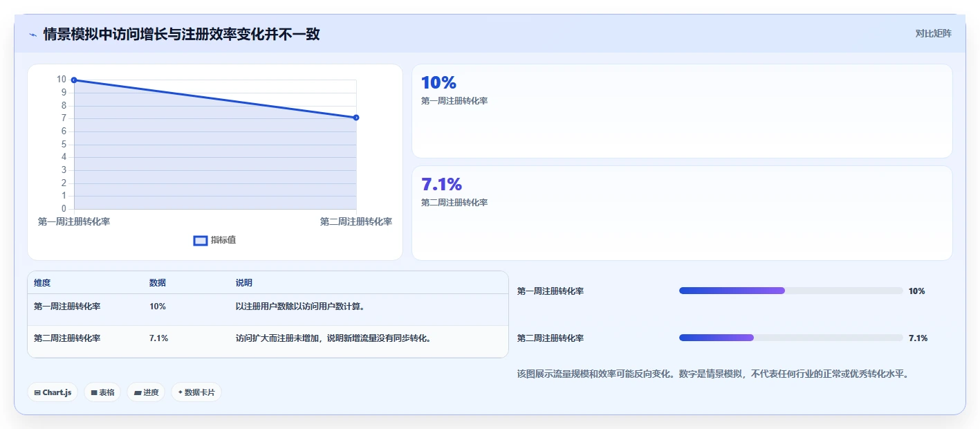Click the legend color box for 指标值
This screenshot has height=429, width=980.
coord(201,240)
